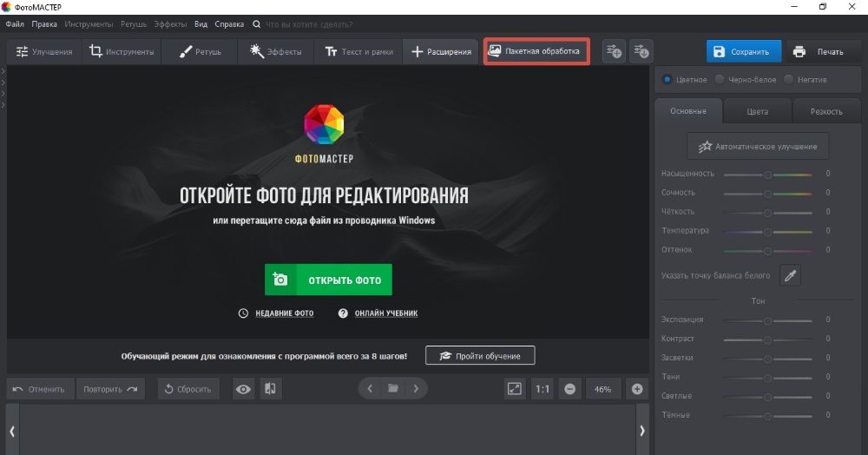This screenshot has width=868, height=455.
Task: Switch to the Резкость tab
Action: pyautogui.click(x=826, y=111)
